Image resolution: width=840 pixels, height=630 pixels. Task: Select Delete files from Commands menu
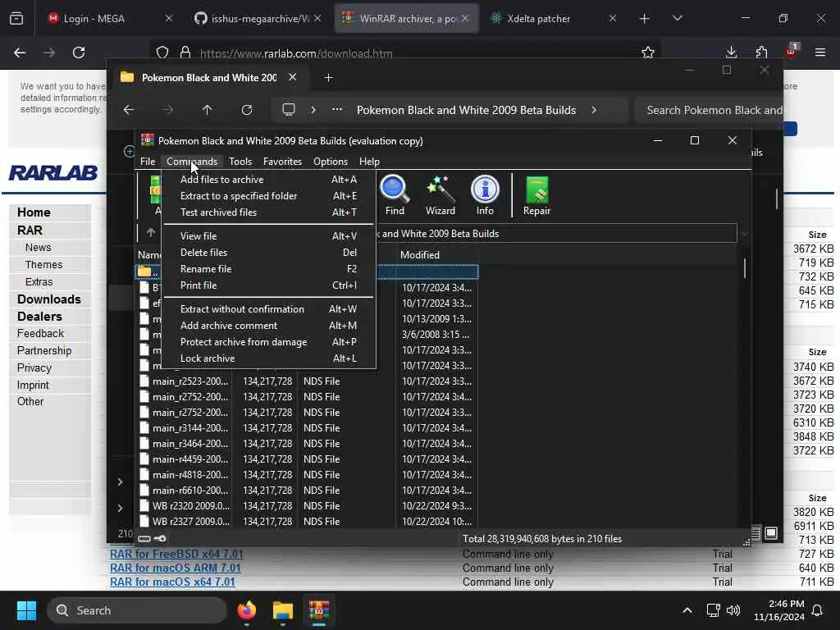tap(268, 253)
